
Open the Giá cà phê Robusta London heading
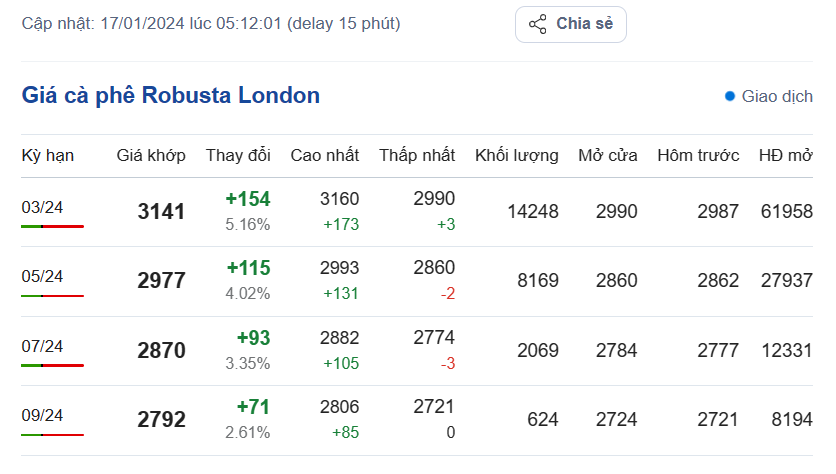[x=171, y=96]
